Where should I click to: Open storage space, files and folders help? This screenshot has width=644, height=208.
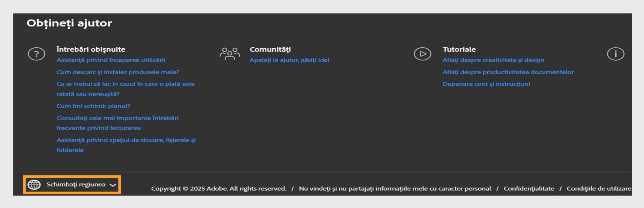click(126, 140)
